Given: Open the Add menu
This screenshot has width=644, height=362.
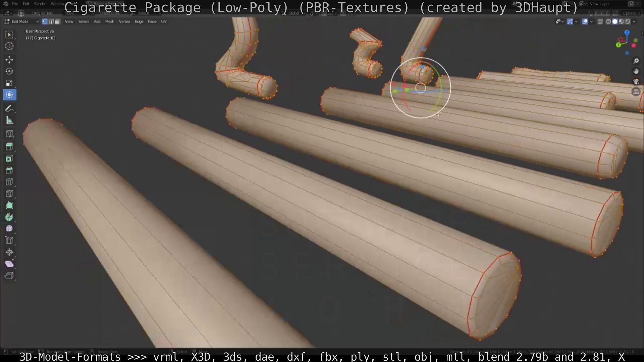Looking at the screenshot, I should [x=97, y=21].
